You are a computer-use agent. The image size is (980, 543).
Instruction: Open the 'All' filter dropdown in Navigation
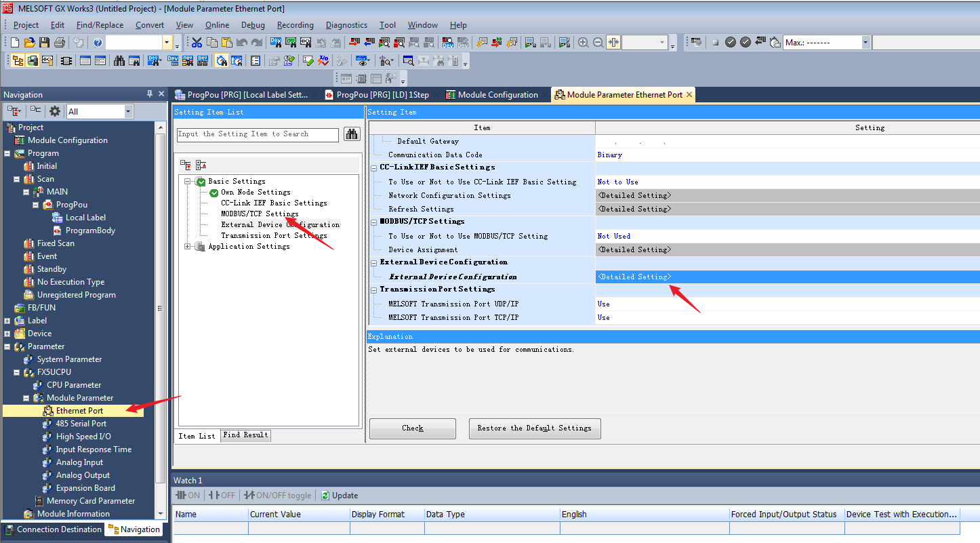pyautogui.click(x=128, y=111)
